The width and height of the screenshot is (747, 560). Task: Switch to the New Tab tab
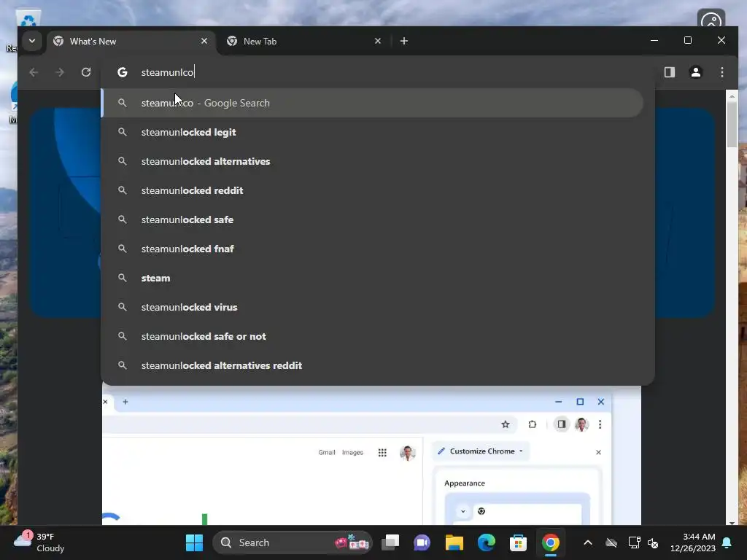(x=304, y=42)
